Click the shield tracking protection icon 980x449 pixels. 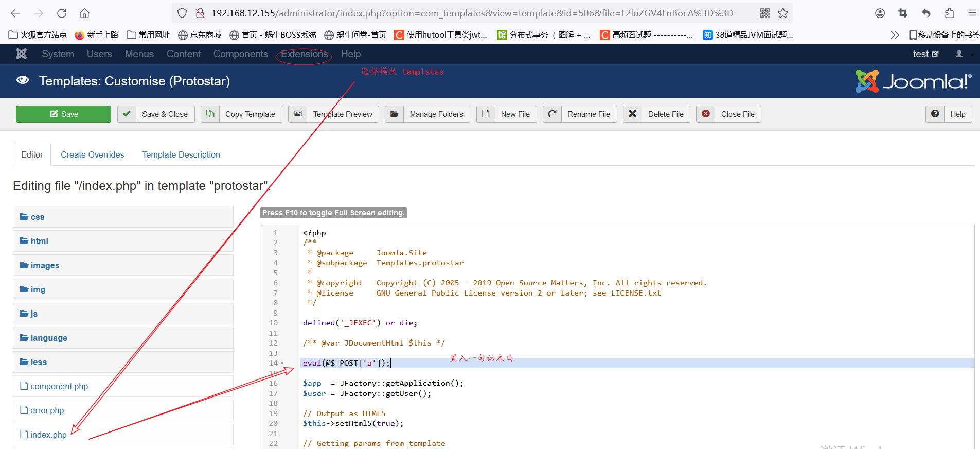pos(182,13)
